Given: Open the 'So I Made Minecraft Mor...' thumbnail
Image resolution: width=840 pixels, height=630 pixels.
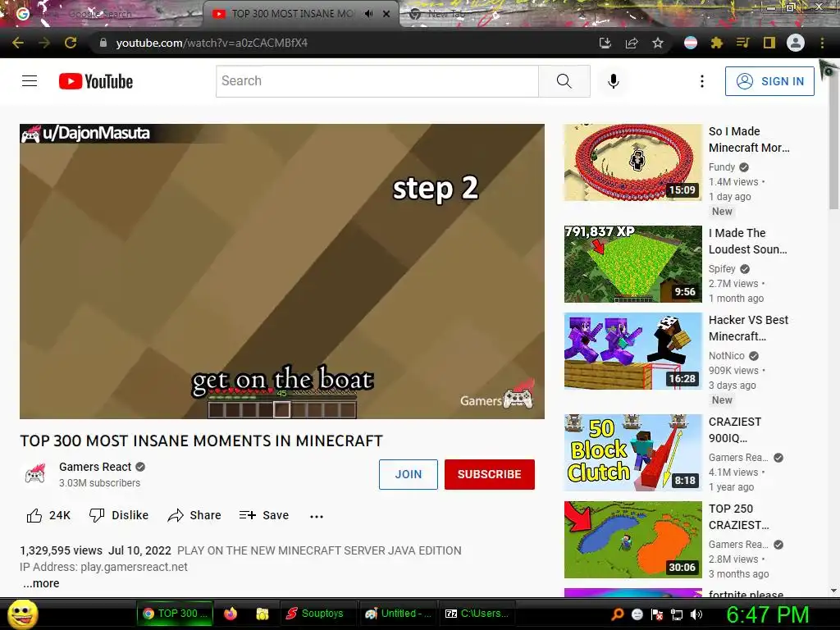Looking at the screenshot, I should 632,162.
